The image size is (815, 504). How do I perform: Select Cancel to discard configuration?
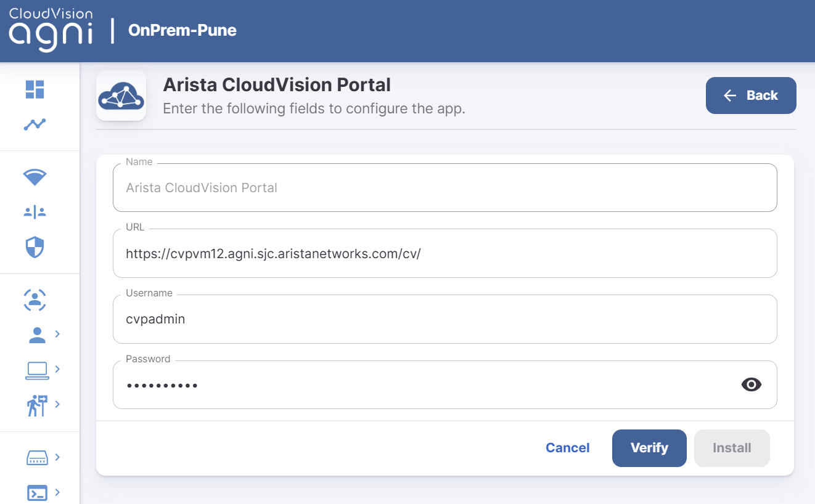567,448
